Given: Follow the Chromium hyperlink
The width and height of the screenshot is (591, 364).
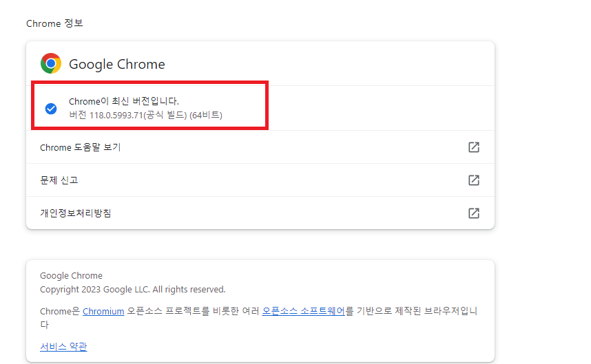Looking at the screenshot, I should [103, 311].
